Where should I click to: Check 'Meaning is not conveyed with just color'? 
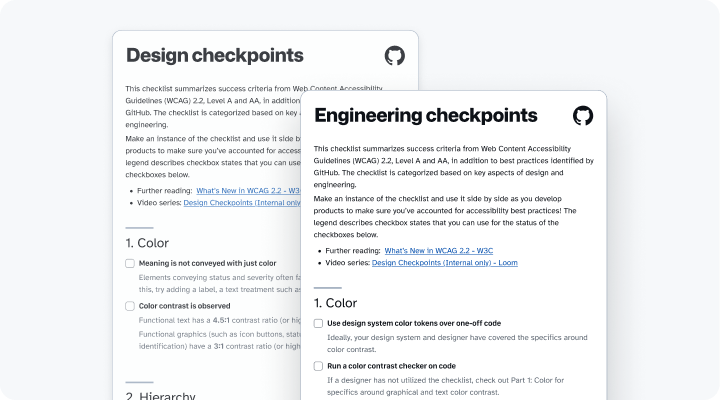(x=130, y=264)
